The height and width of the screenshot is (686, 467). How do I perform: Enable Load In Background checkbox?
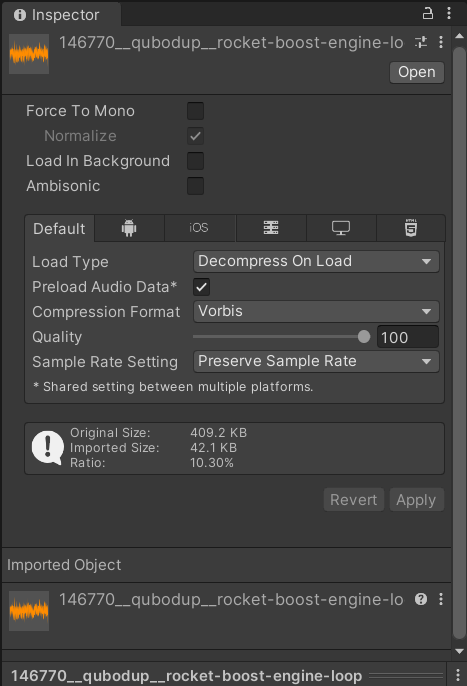point(195,161)
